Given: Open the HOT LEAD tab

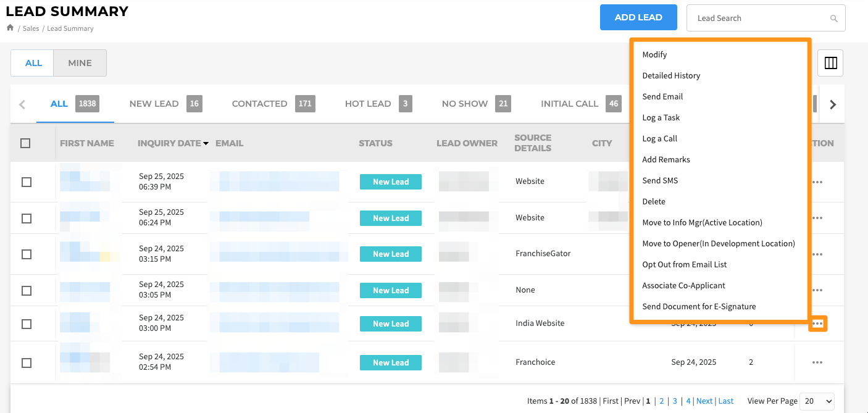Looking at the screenshot, I should point(378,104).
